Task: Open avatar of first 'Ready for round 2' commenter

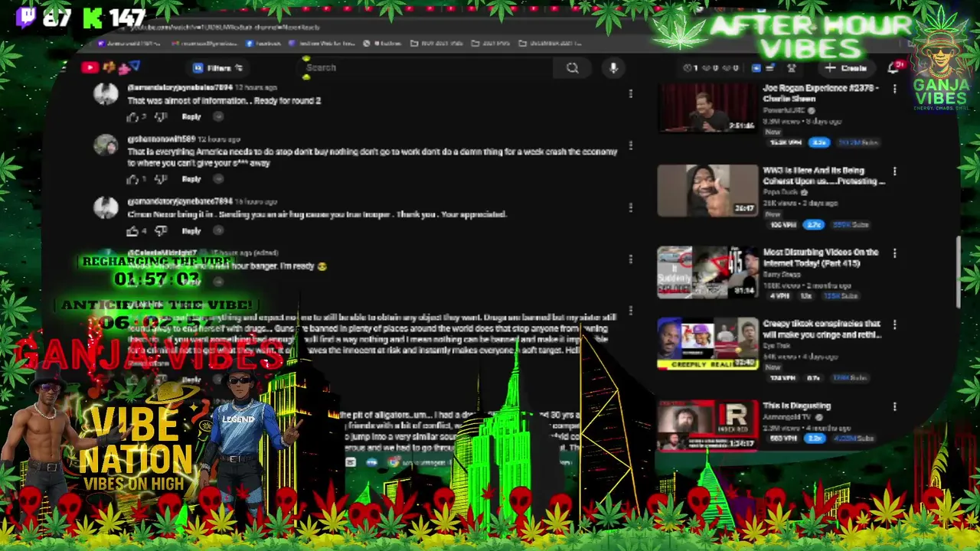Action: 106,95
